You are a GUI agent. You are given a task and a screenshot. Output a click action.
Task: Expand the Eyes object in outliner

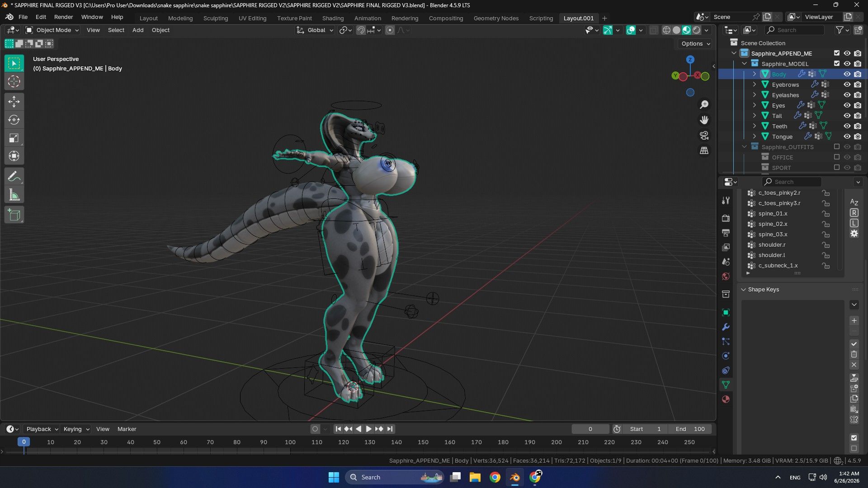pos(754,105)
